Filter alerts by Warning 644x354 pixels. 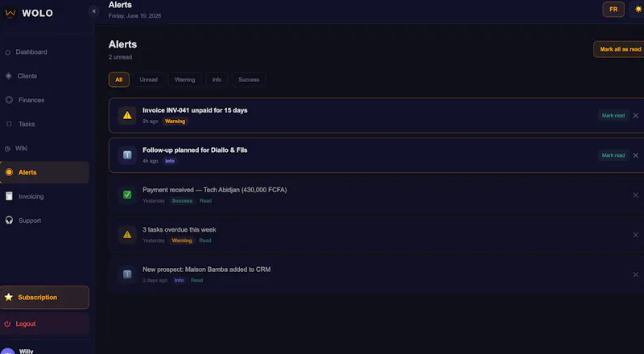(185, 80)
